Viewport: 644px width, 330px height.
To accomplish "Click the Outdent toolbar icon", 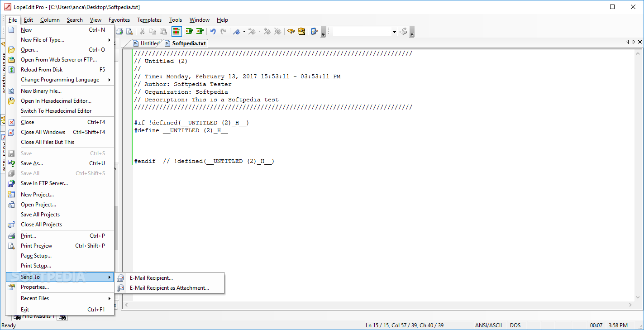I will click(x=200, y=31).
